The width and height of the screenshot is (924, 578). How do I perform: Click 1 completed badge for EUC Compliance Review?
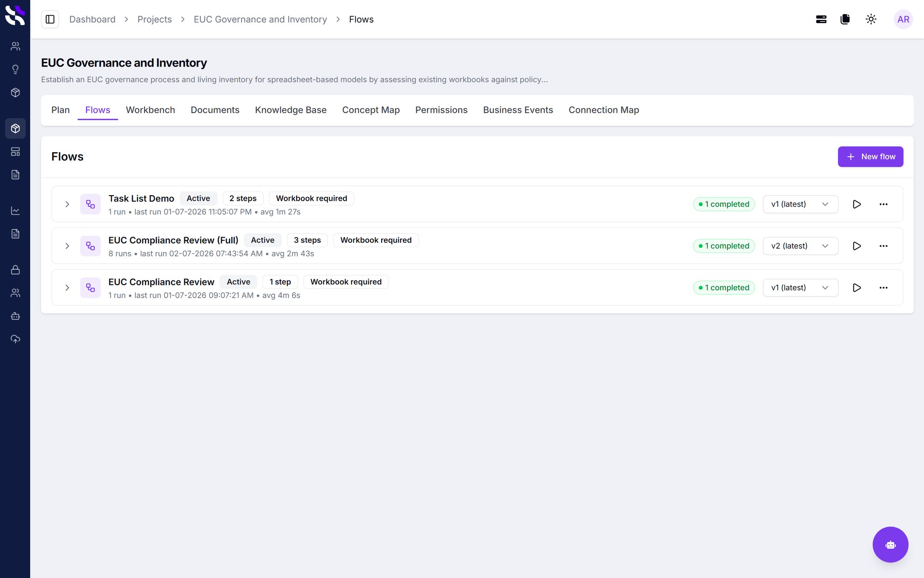(x=724, y=288)
